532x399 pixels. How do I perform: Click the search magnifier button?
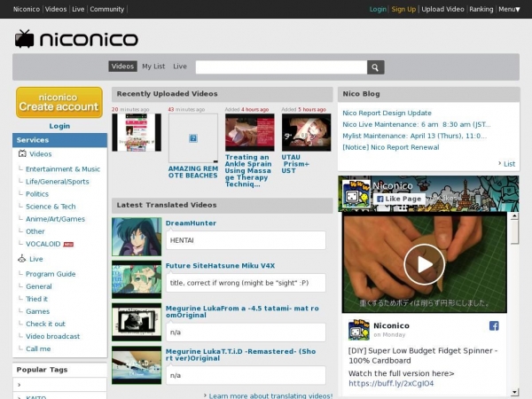click(376, 67)
